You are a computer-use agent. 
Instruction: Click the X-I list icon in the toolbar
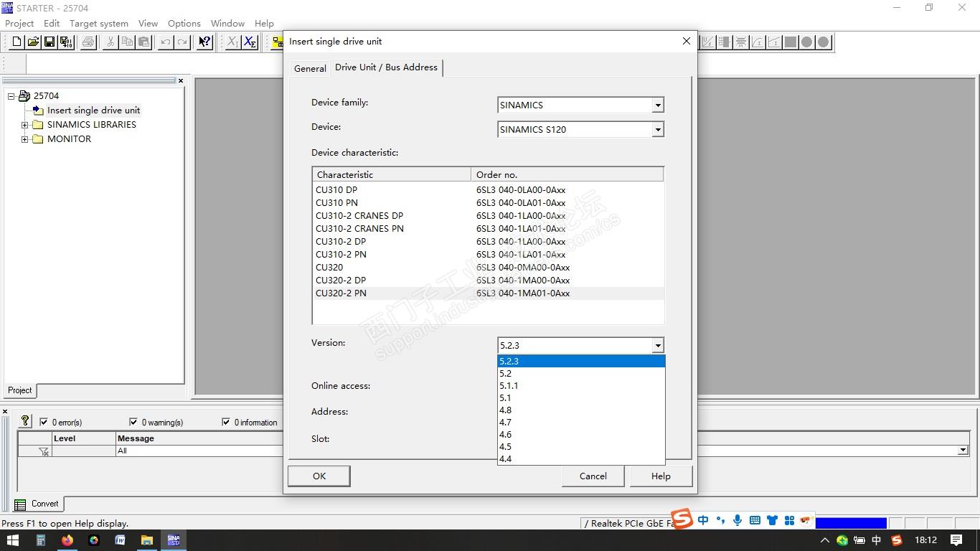[x=232, y=42]
